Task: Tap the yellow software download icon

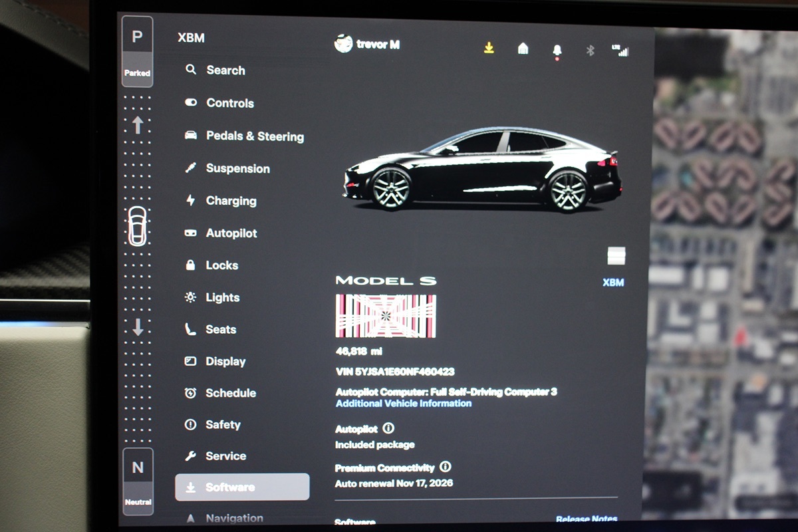Action: (489, 48)
